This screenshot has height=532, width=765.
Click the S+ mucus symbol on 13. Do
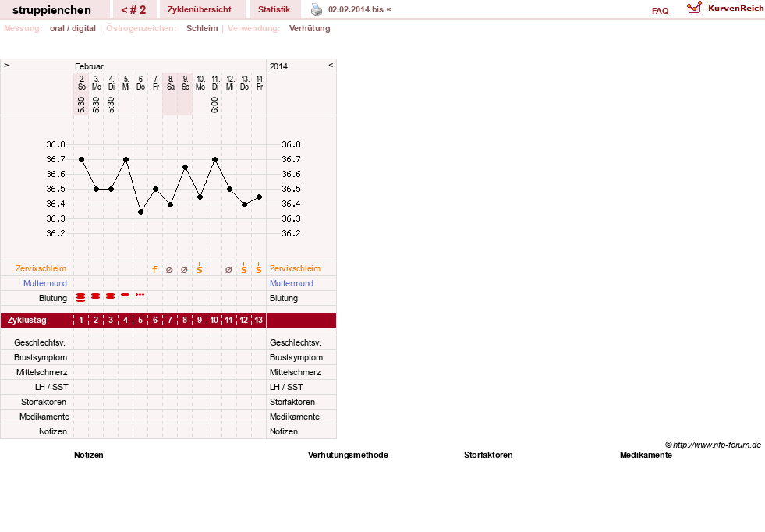[x=244, y=268]
